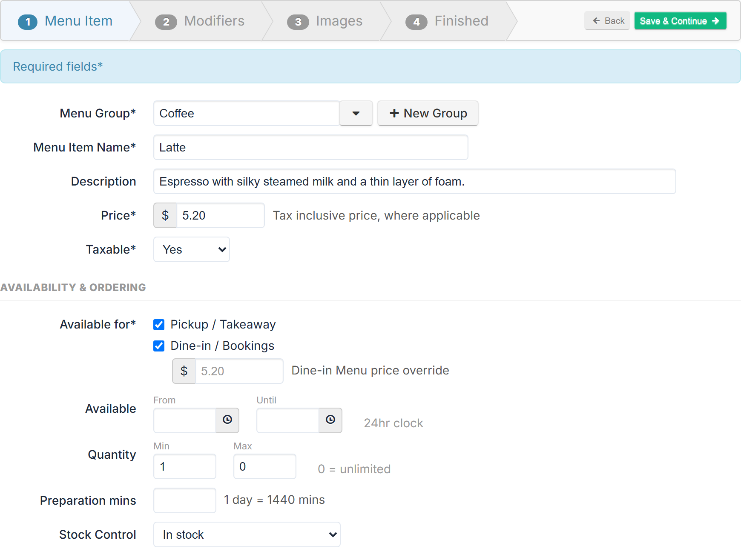
Task: Click the dollar sign beside Dine-in override
Action: click(184, 371)
